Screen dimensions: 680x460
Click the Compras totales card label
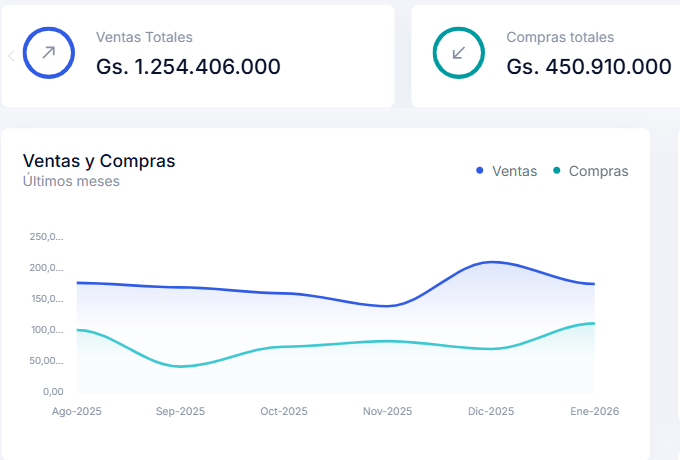[560, 37]
